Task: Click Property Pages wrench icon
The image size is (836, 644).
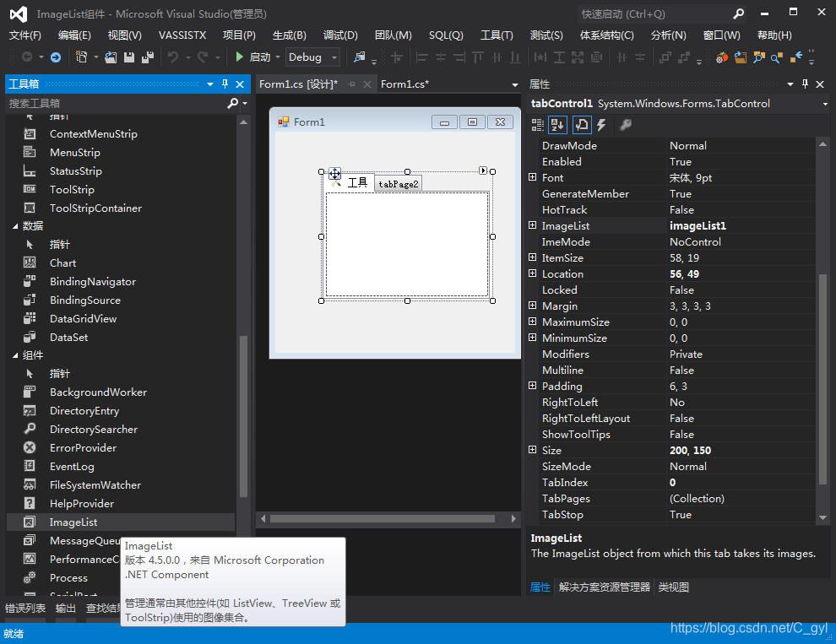Action: point(626,125)
